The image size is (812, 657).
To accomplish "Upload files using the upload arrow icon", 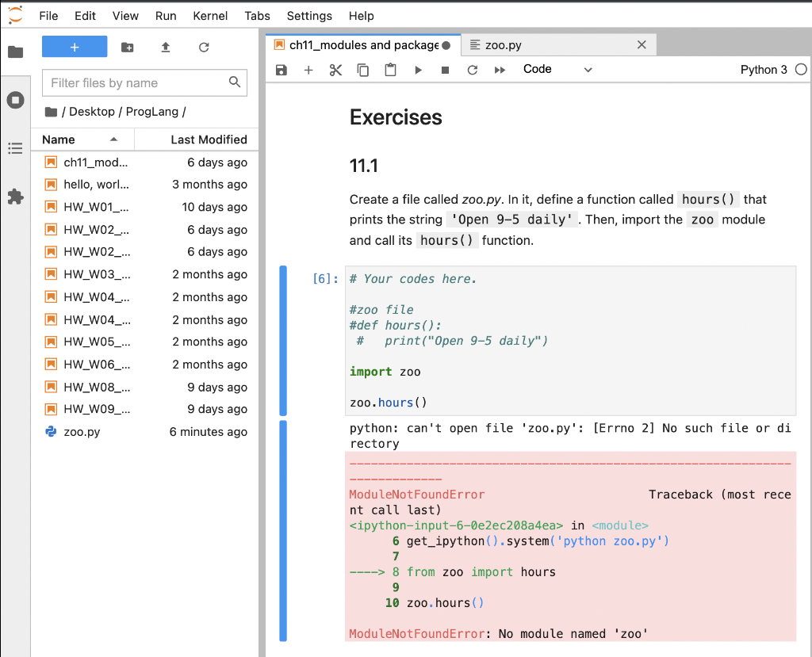I will coord(165,48).
